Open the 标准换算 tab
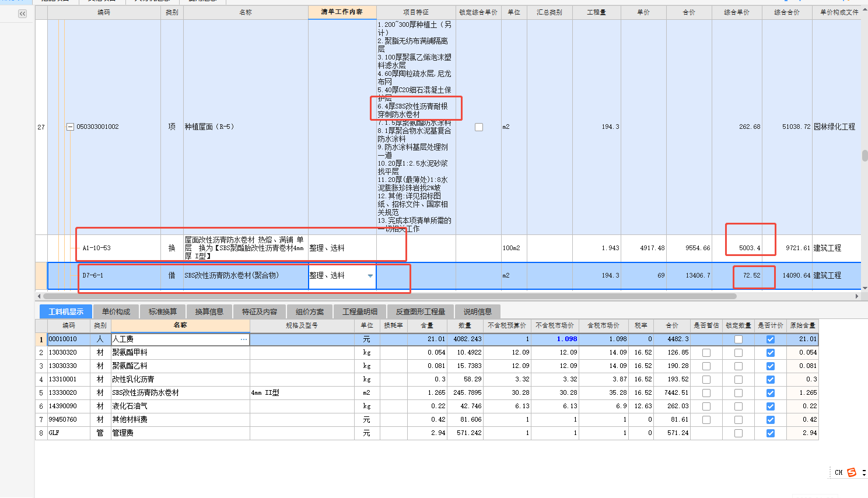Image resolution: width=868 pixels, height=498 pixels. pyautogui.click(x=163, y=312)
